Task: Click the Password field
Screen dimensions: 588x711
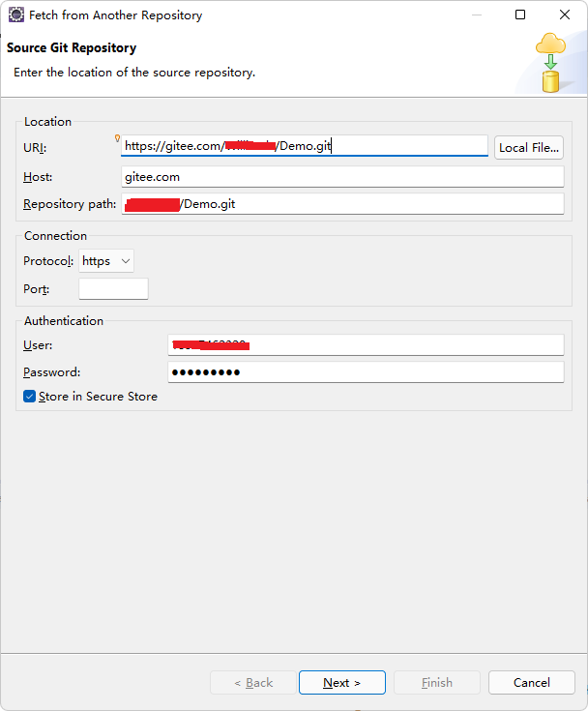Action: point(366,371)
